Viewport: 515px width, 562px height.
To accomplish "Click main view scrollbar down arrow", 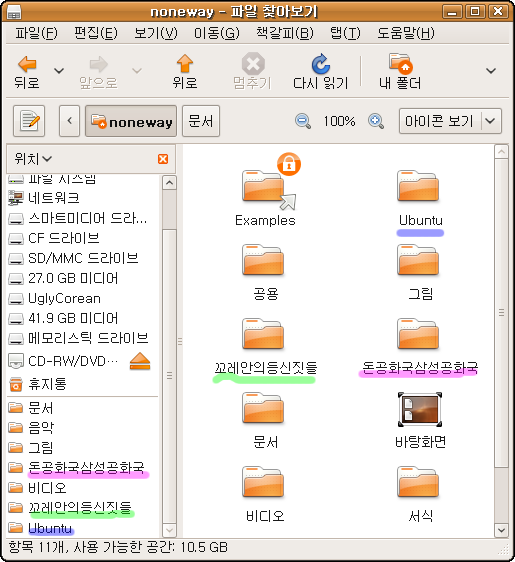I will [x=501, y=530].
